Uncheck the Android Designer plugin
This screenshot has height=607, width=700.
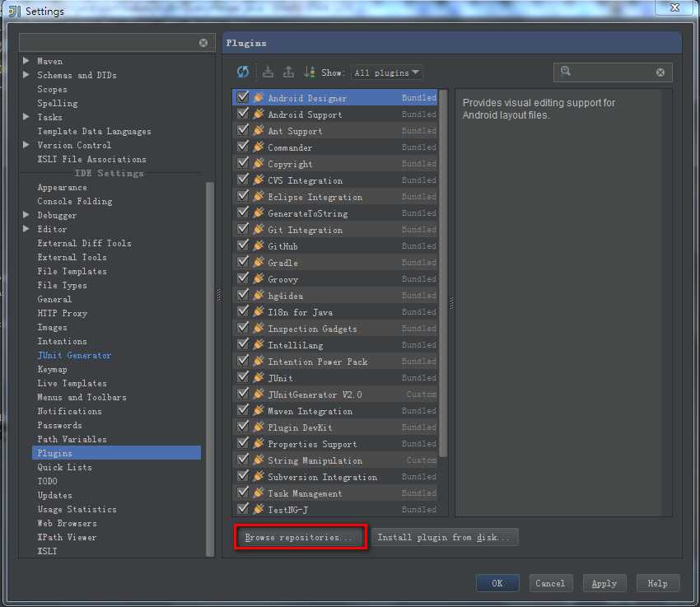tap(243, 97)
